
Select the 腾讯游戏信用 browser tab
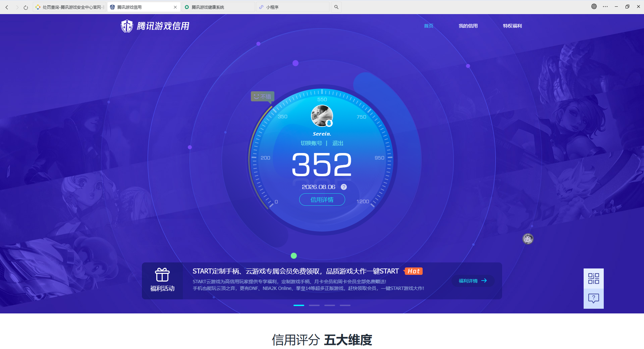[144, 7]
